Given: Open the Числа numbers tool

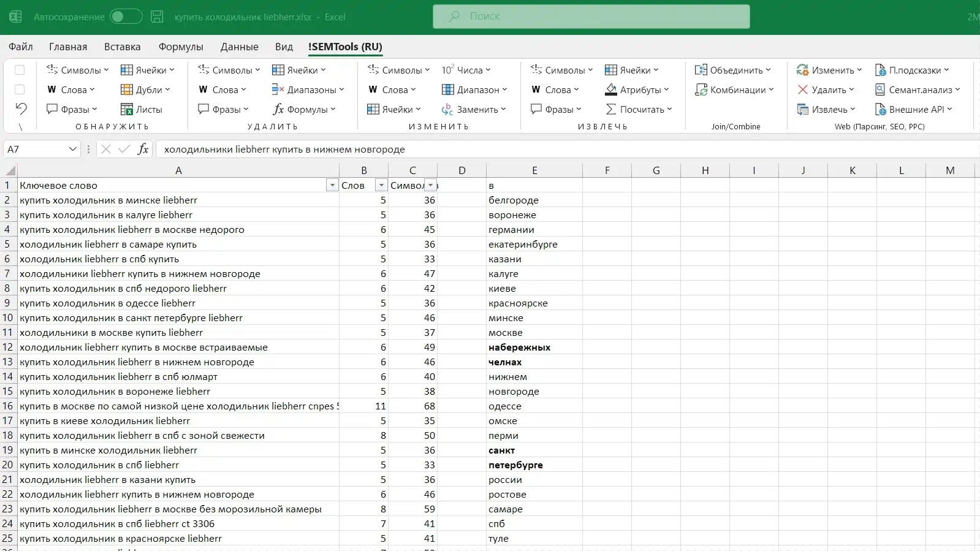Looking at the screenshot, I should coord(466,70).
